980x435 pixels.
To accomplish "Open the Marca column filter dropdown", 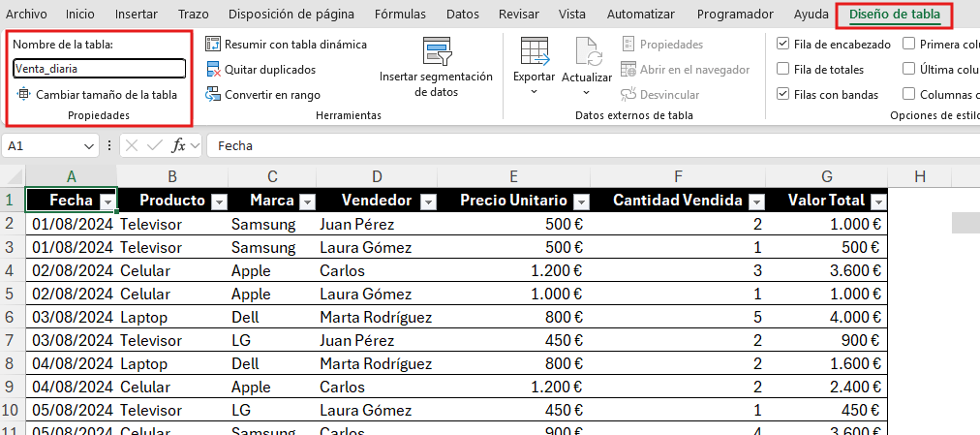I will (x=308, y=202).
